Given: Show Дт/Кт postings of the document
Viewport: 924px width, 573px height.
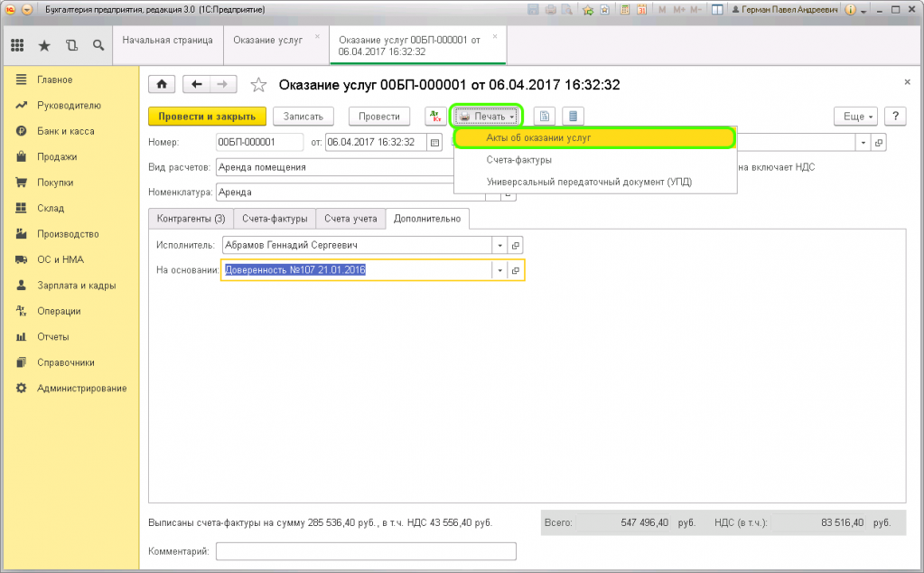Looking at the screenshot, I should pos(436,117).
